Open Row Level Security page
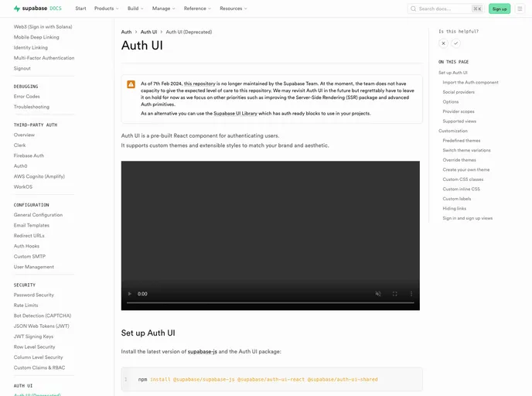Screen dimensions: 532x396 tap(34, 346)
